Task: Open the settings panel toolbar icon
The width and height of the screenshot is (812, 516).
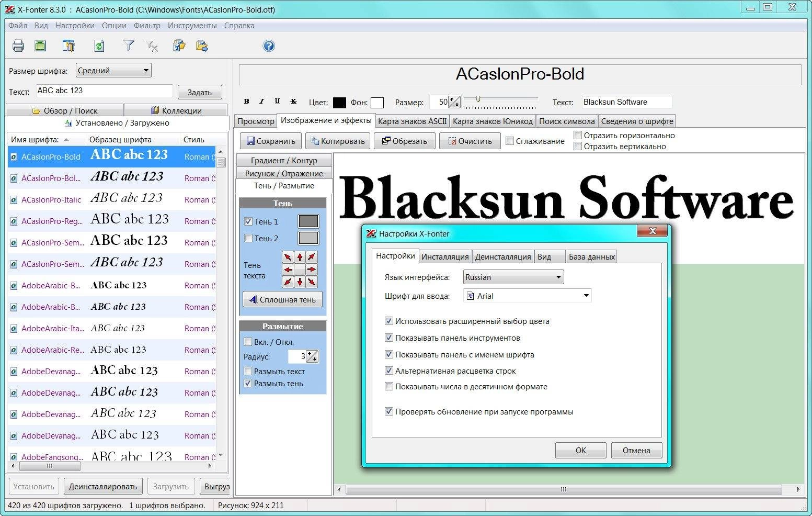Action: (x=68, y=46)
